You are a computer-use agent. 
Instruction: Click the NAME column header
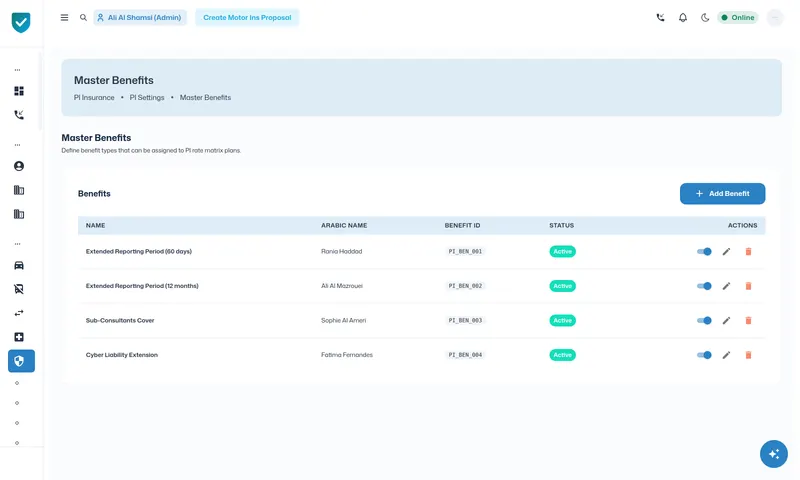(95, 225)
